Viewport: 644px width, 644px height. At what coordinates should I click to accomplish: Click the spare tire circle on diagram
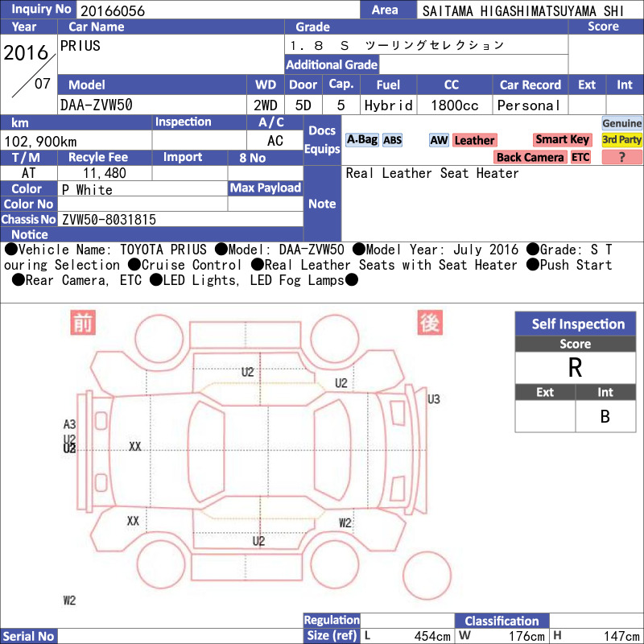[x=427, y=576]
